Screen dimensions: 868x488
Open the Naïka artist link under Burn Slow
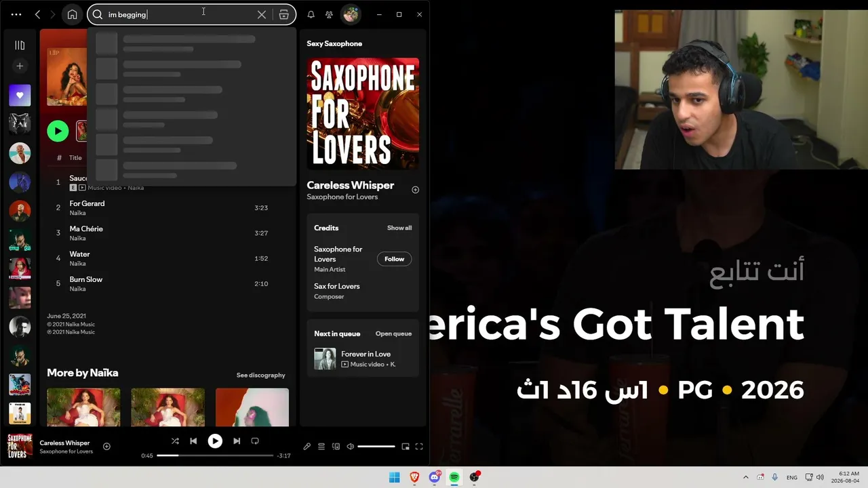(x=77, y=289)
